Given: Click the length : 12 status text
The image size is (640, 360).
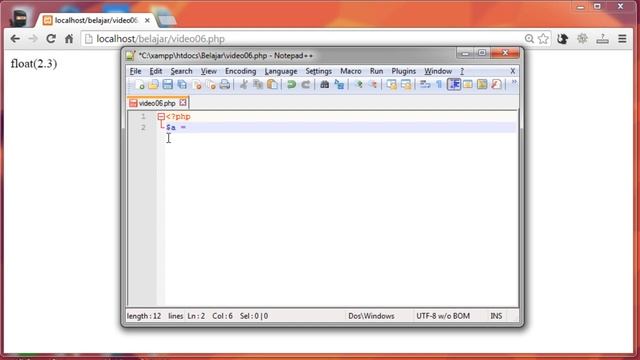Looking at the screenshot, I should pyautogui.click(x=144, y=316).
